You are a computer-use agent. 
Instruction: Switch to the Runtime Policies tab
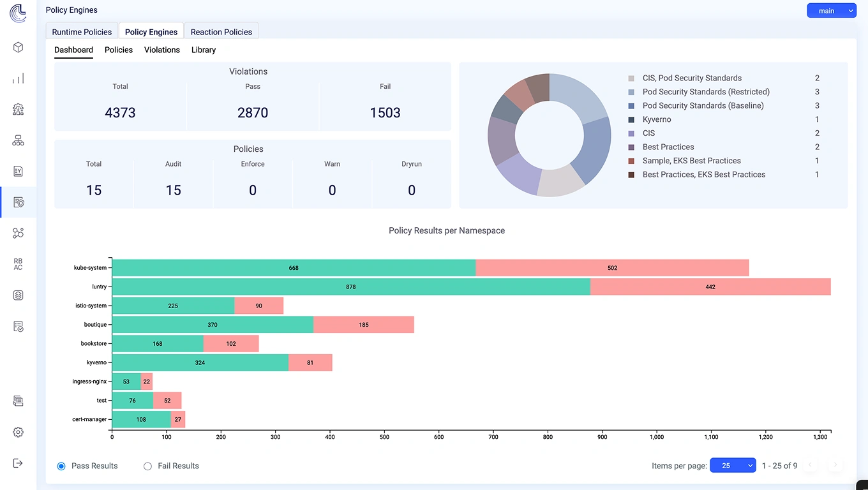coord(82,31)
